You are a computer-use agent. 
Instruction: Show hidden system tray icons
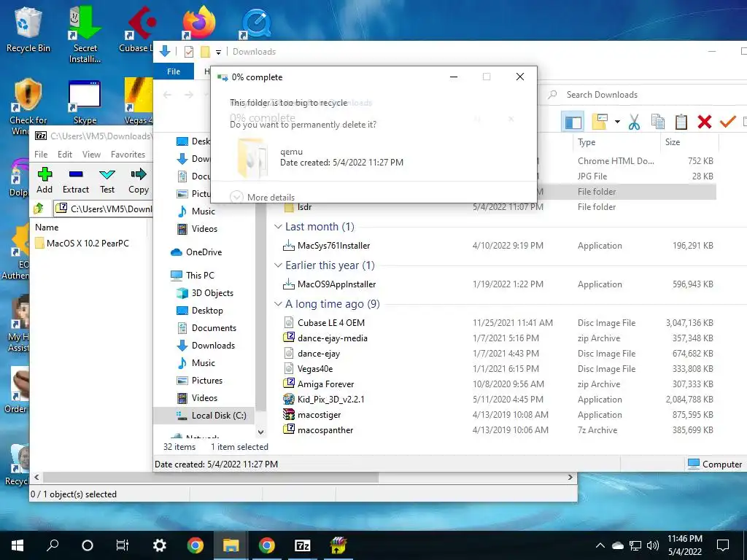tap(600, 545)
